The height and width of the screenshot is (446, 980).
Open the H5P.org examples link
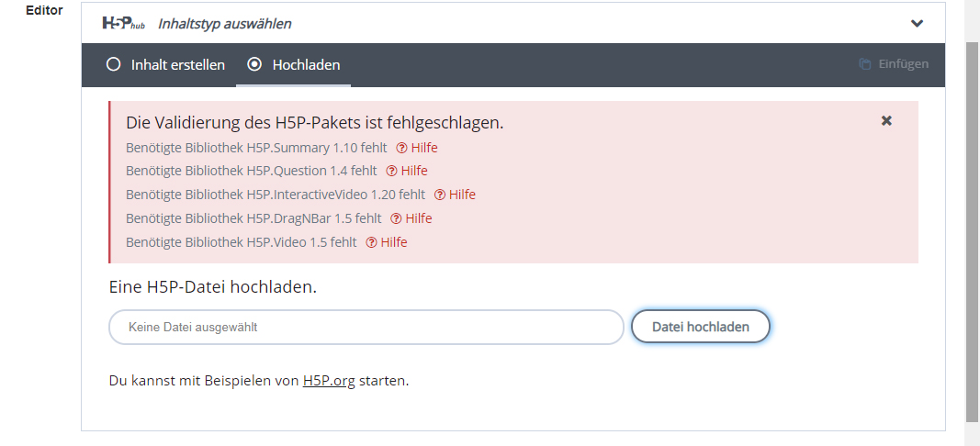(x=329, y=381)
